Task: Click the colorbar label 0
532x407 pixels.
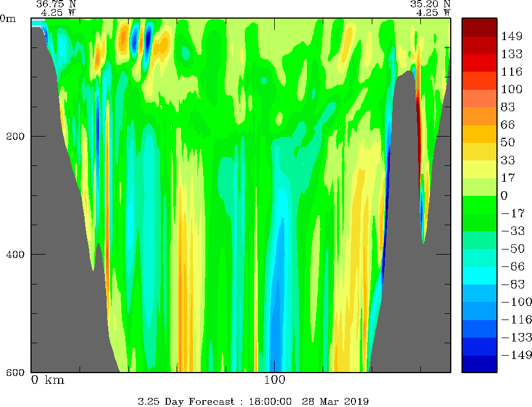Action: click(x=504, y=195)
